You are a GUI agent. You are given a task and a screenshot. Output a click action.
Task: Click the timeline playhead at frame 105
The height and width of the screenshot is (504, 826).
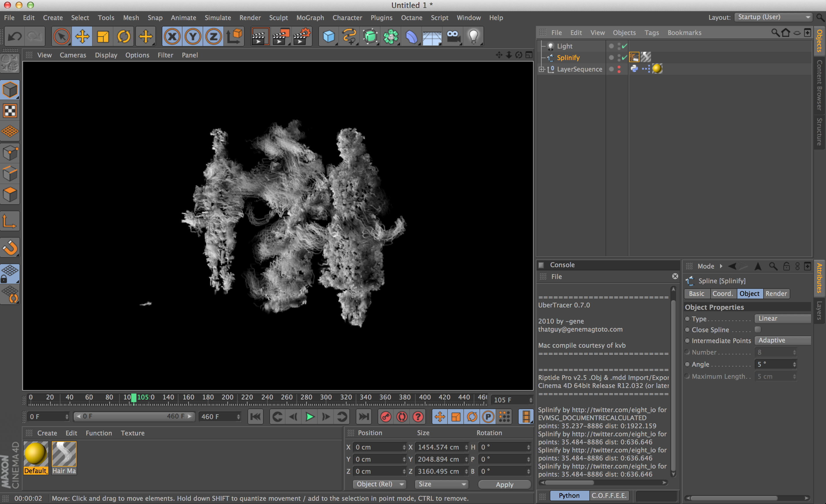[x=134, y=398]
